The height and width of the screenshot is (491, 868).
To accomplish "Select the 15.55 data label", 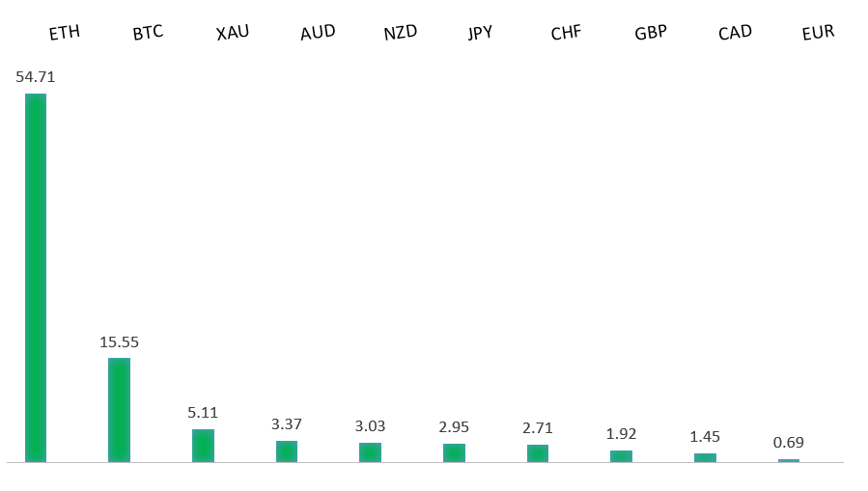I will (x=119, y=341).
